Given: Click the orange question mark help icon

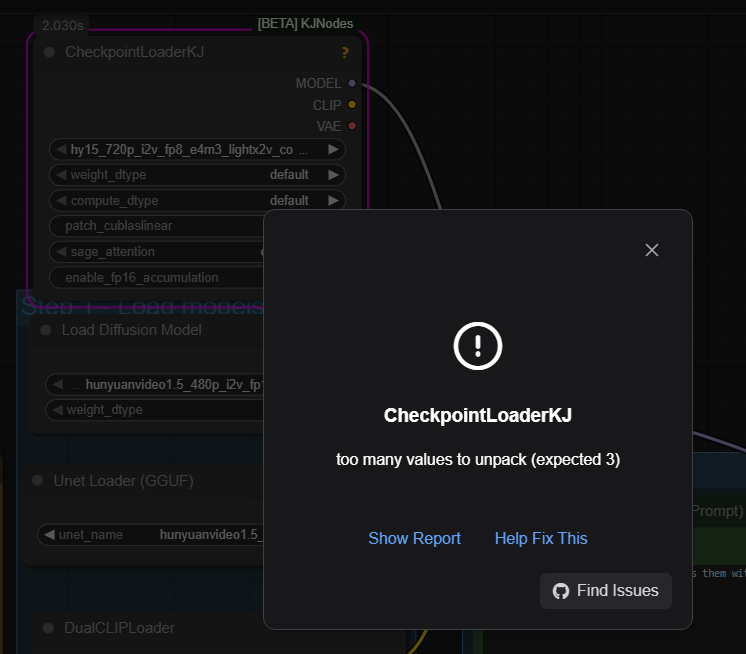Looking at the screenshot, I should tap(345, 52).
